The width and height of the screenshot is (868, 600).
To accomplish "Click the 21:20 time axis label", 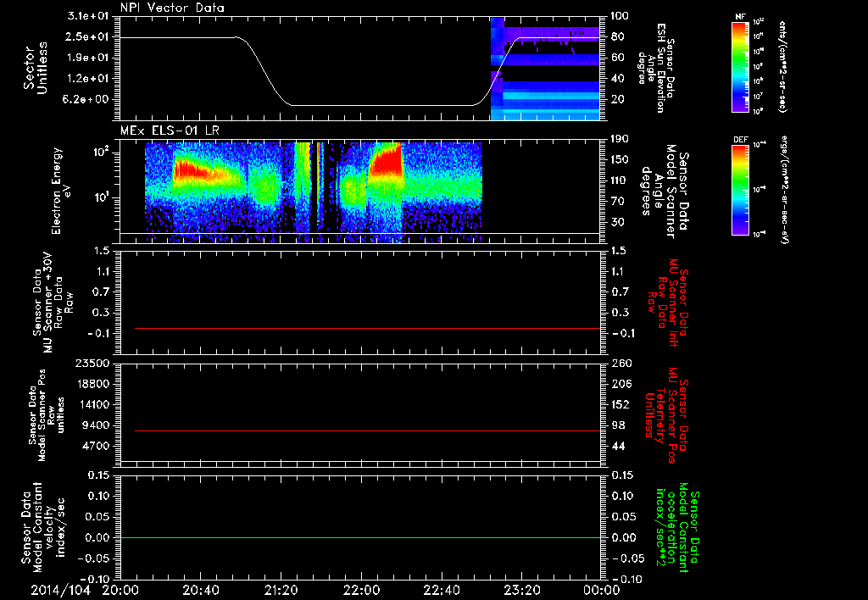I will tap(281, 590).
